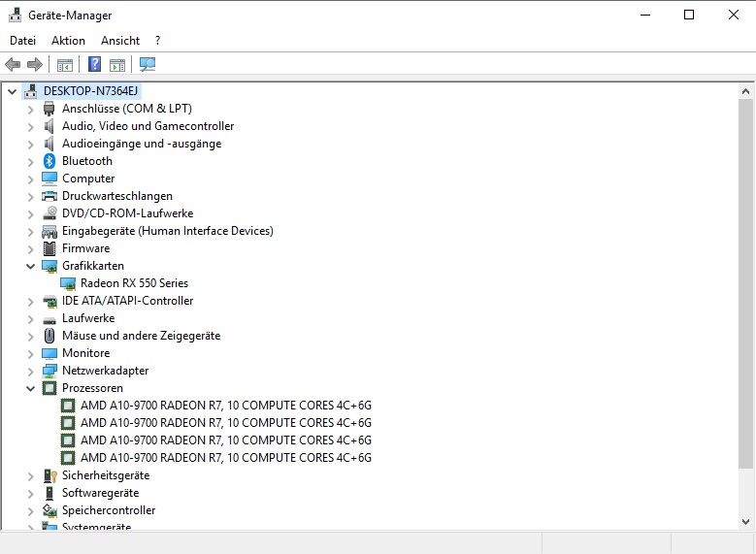Select the first AMD A10-9700 processor entry
The height and width of the screenshot is (554, 756).
point(226,406)
